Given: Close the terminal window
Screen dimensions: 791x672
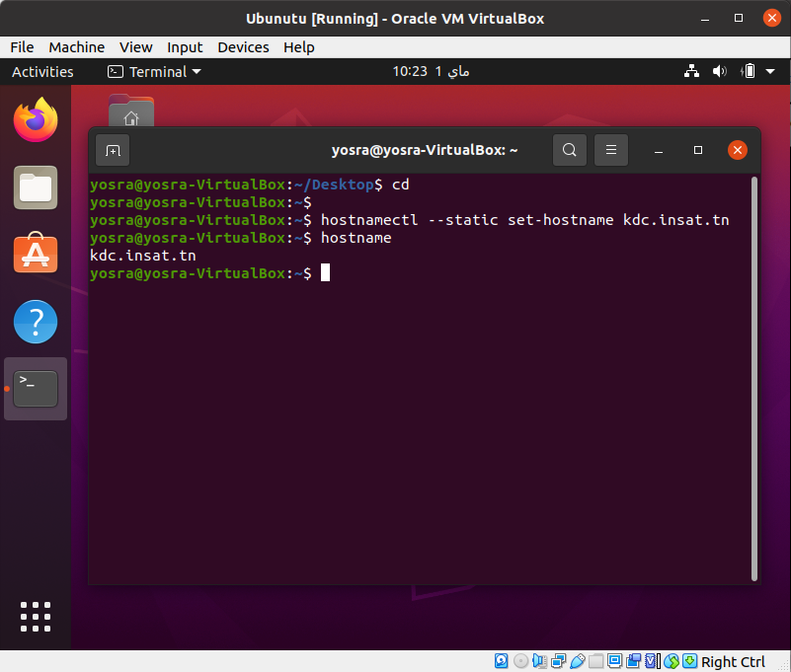Looking at the screenshot, I should coord(738,150).
